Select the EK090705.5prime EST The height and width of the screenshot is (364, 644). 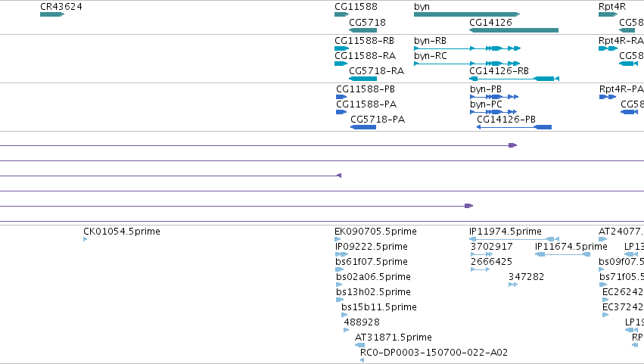(x=338, y=239)
